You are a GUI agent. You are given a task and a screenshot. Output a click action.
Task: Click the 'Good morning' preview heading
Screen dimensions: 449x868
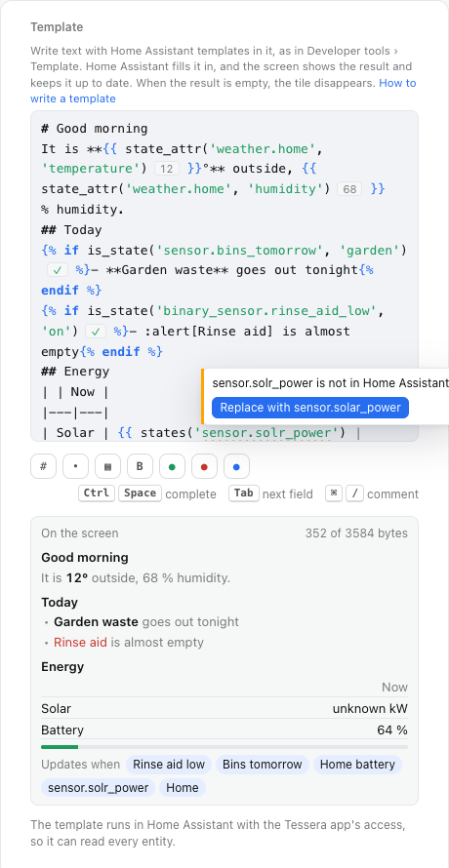tap(85, 557)
